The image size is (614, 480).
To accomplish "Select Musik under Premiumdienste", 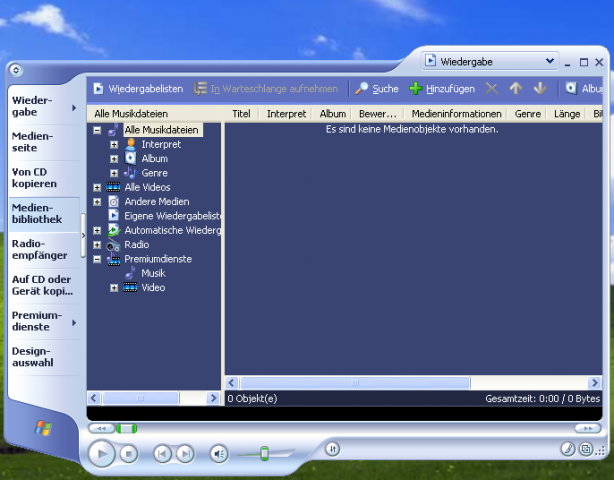I will point(153,273).
